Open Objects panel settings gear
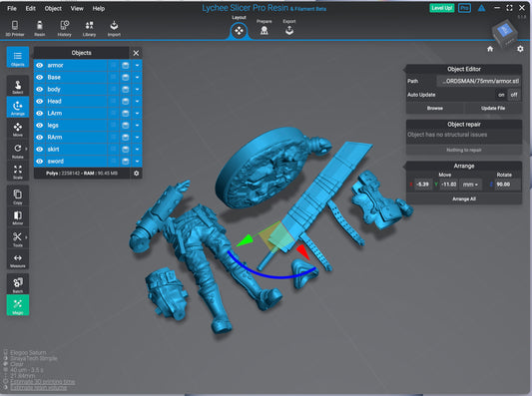Viewport: 532px width, 396px height. [136, 174]
